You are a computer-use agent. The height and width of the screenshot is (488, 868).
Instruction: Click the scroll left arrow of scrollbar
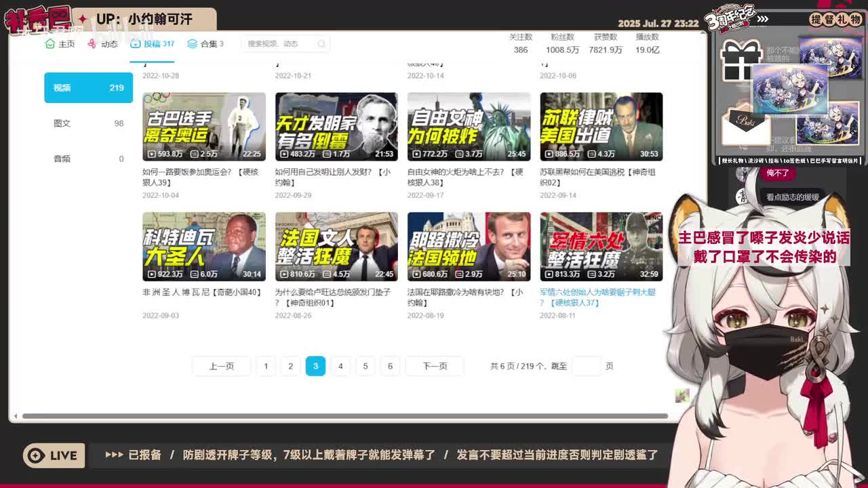pyautogui.click(x=16, y=416)
